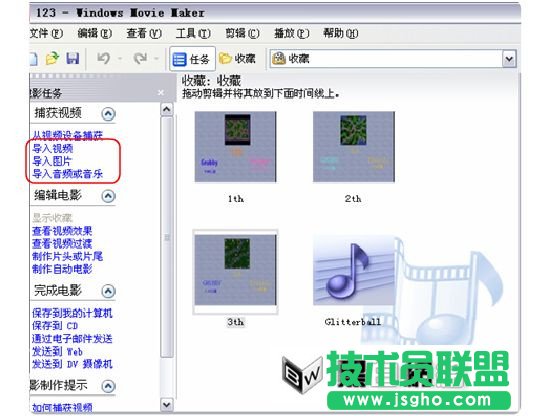
Task: Select the 1th clip thumbnail
Action: pyautogui.click(x=235, y=147)
